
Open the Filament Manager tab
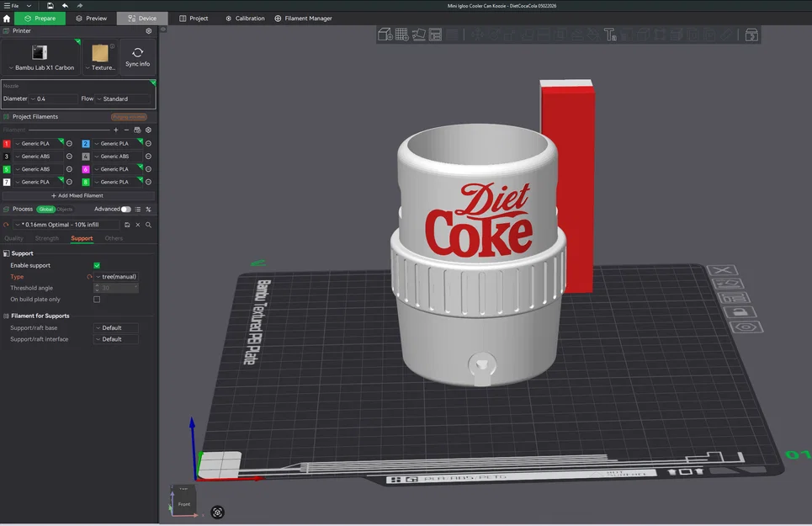pos(303,19)
